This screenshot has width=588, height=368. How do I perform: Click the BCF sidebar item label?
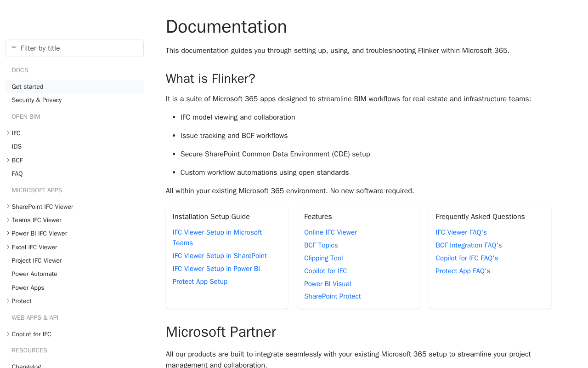[17, 161]
